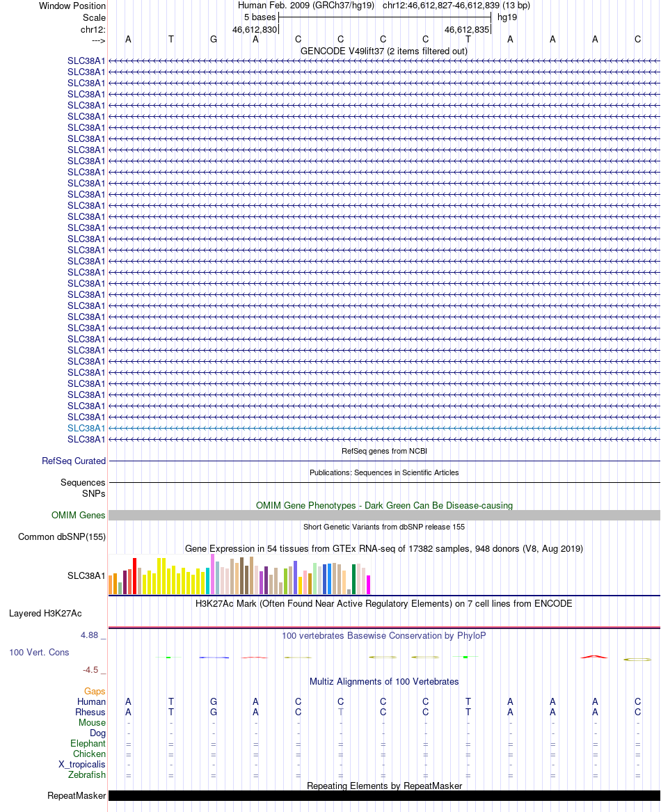Click the Sequences track label

[83, 483]
